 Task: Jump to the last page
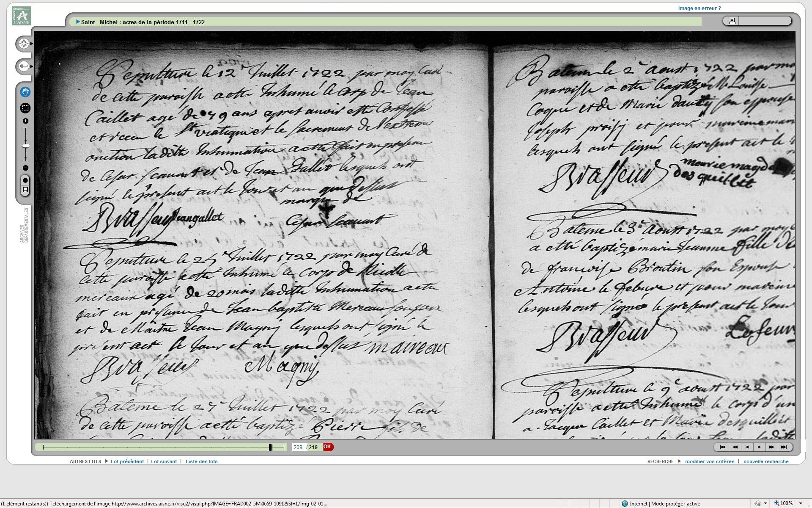point(784,447)
